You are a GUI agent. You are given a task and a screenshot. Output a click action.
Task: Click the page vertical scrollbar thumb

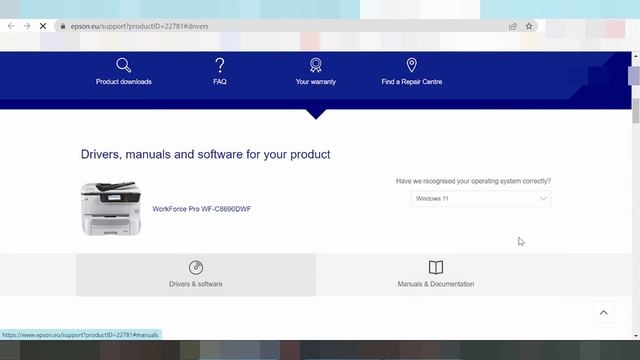click(x=636, y=110)
